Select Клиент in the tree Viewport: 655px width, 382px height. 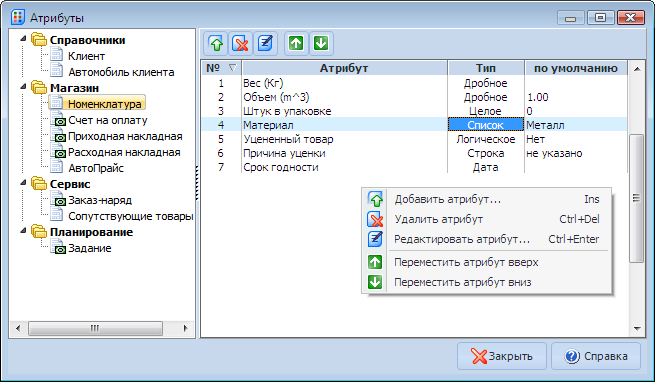coord(86,56)
